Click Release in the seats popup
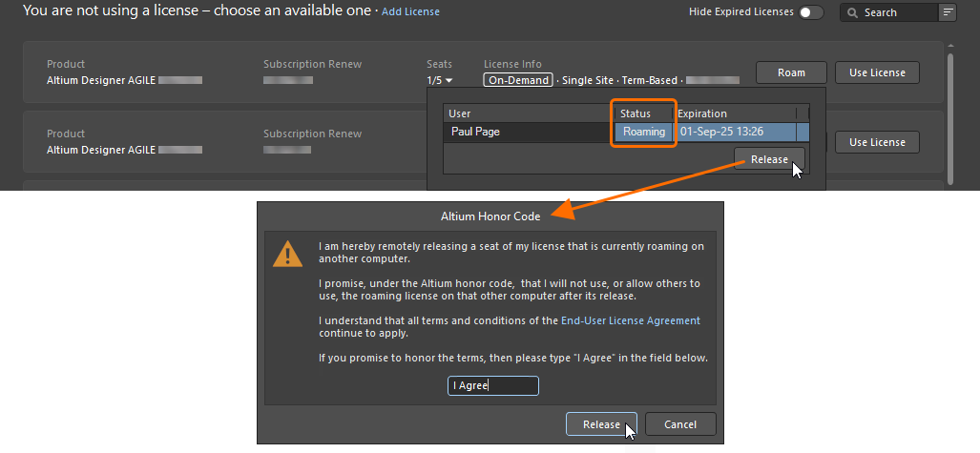The width and height of the screenshot is (980, 453). point(769,159)
